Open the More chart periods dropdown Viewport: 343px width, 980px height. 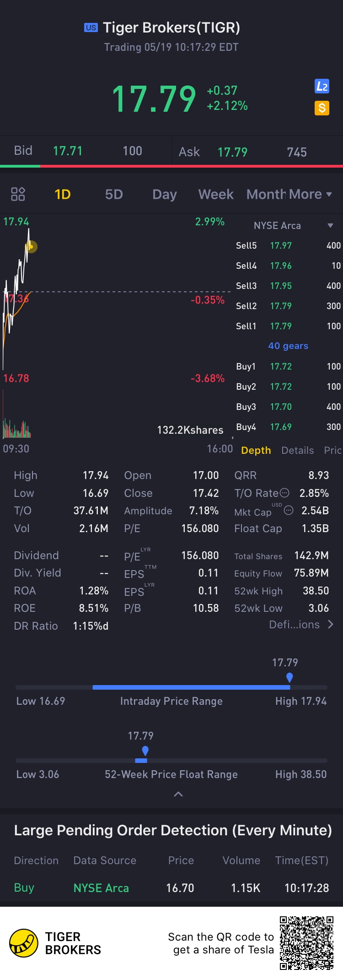click(x=311, y=194)
